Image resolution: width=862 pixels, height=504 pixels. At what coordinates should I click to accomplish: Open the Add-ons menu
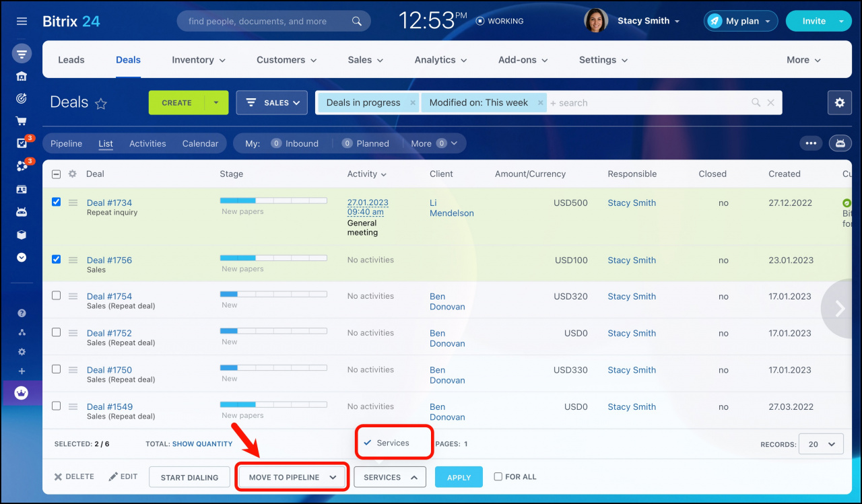click(x=523, y=60)
